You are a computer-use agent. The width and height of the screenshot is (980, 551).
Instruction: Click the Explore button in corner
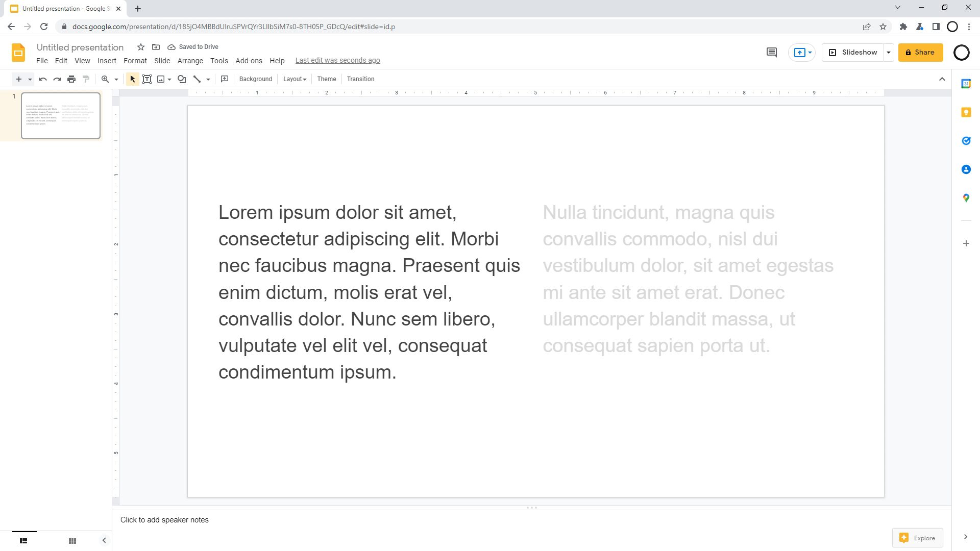tap(918, 538)
